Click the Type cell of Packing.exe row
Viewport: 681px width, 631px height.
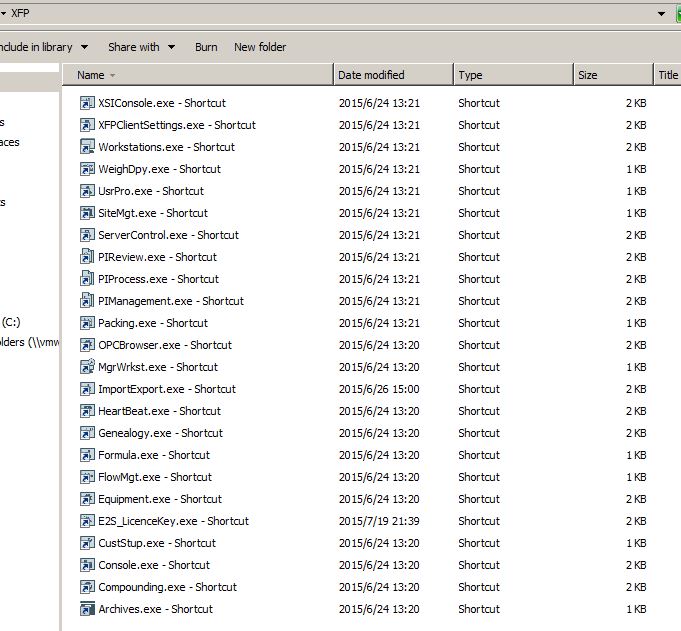[479, 323]
